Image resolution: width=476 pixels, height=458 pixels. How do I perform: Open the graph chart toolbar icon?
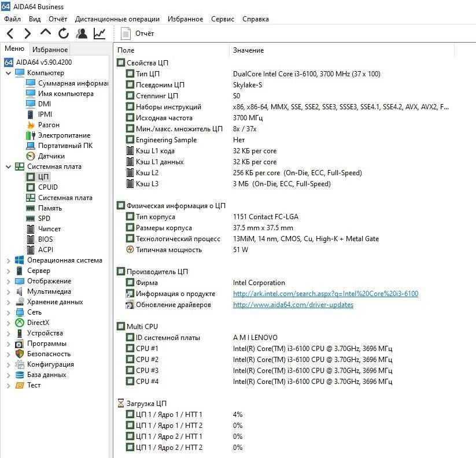coord(99,34)
